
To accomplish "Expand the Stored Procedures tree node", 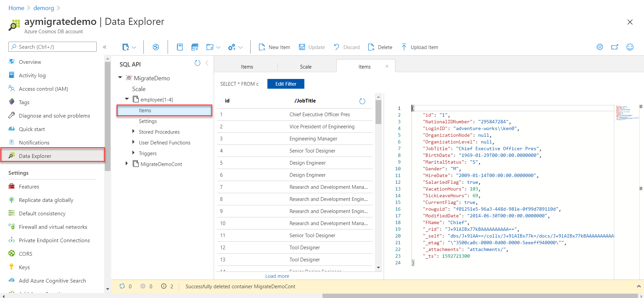I will tap(133, 132).
